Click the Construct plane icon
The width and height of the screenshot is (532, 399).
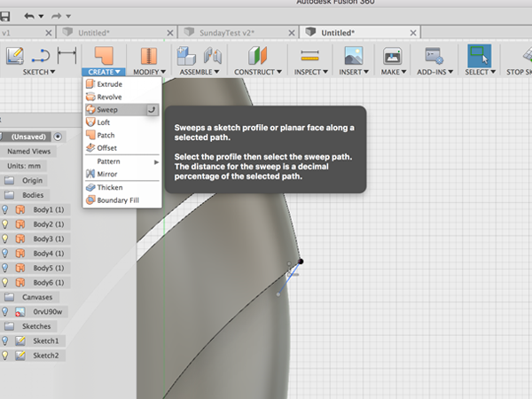257,55
